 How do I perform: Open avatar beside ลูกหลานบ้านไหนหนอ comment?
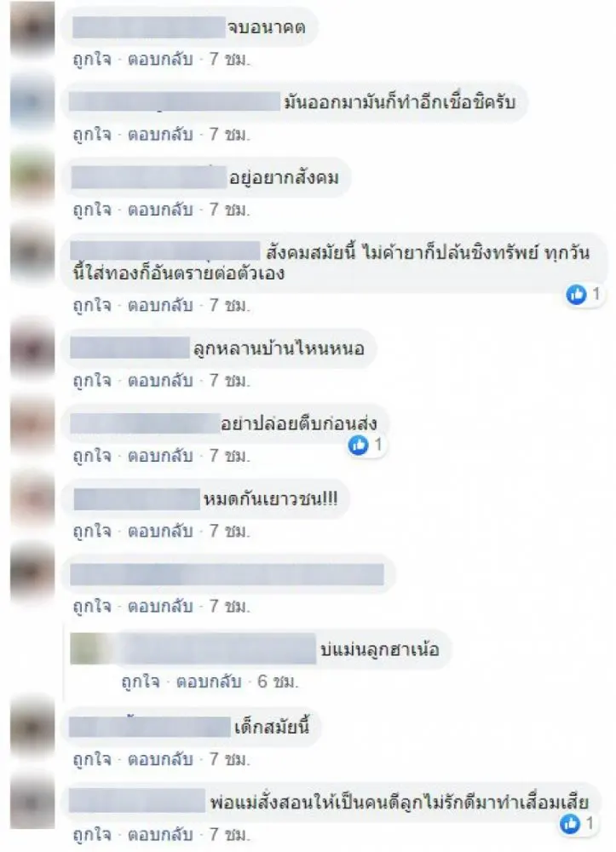(32, 348)
